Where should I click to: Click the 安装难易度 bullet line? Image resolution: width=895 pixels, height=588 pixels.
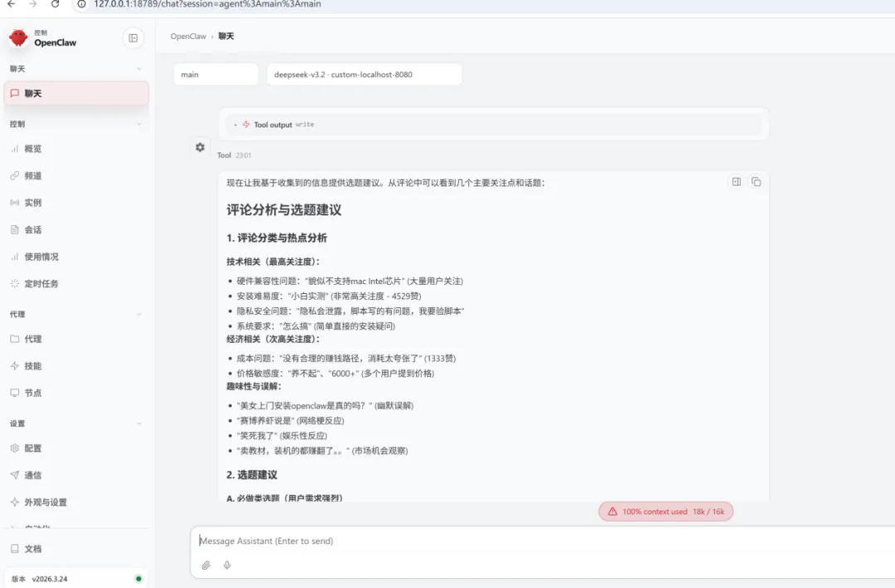tap(329, 296)
